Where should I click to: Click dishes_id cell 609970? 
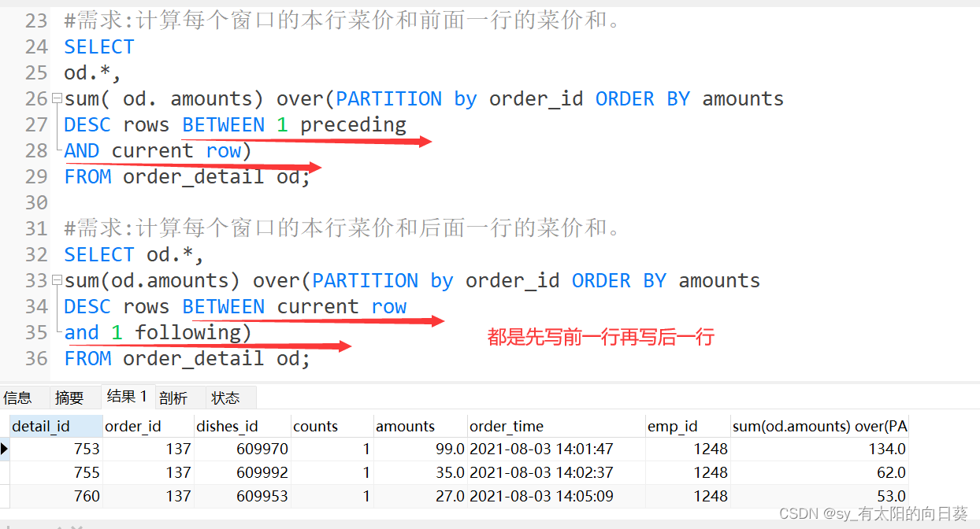[x=243, y=449]
